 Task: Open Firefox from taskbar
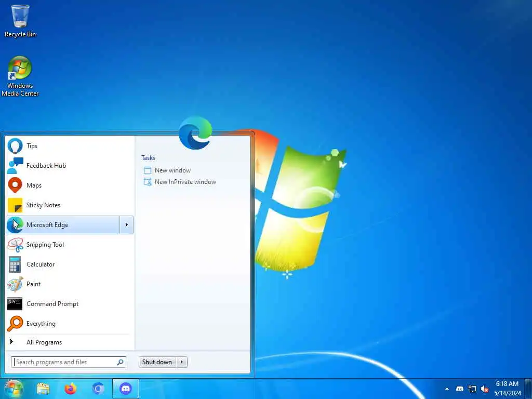coord(71,389)
